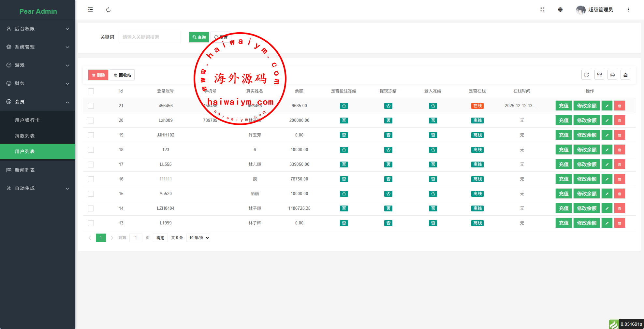Click the 查询 search button
Viewport: 644px width, 329px height.
tap(199, 37)
